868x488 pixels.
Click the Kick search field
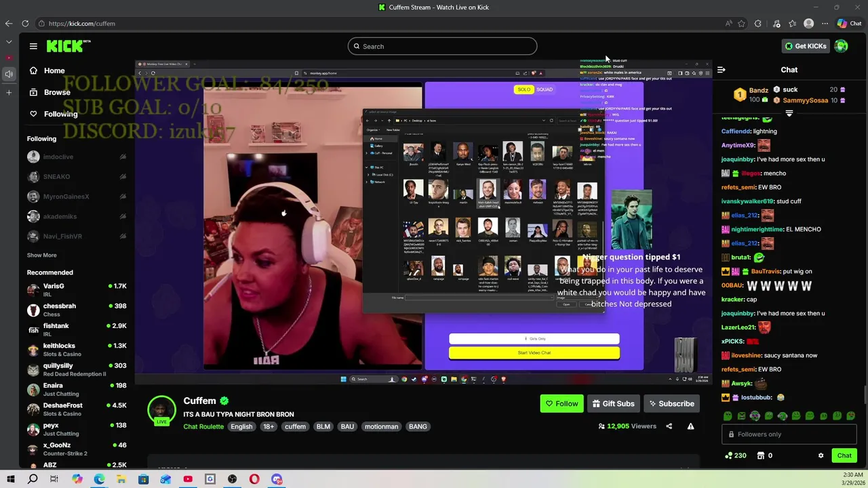coord(442,46)
